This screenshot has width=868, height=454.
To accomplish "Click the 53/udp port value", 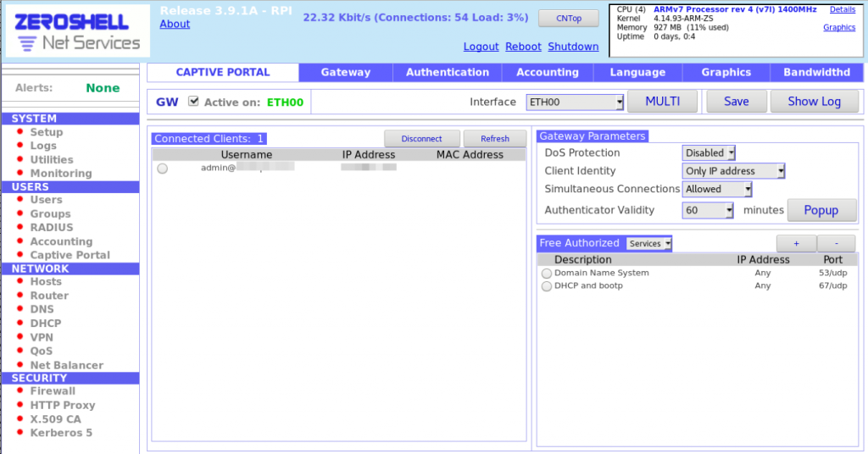I will pyautogui.click(x=833, y=273).
